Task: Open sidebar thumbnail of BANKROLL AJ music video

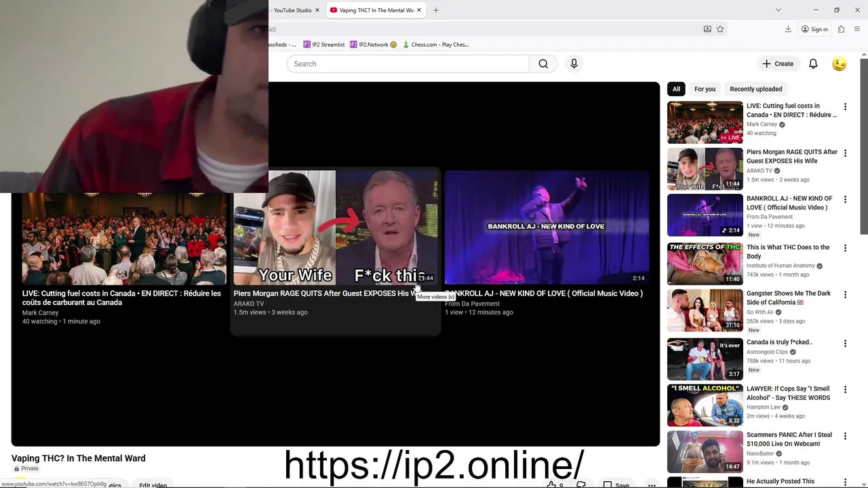Action: [x=705, y=216]
